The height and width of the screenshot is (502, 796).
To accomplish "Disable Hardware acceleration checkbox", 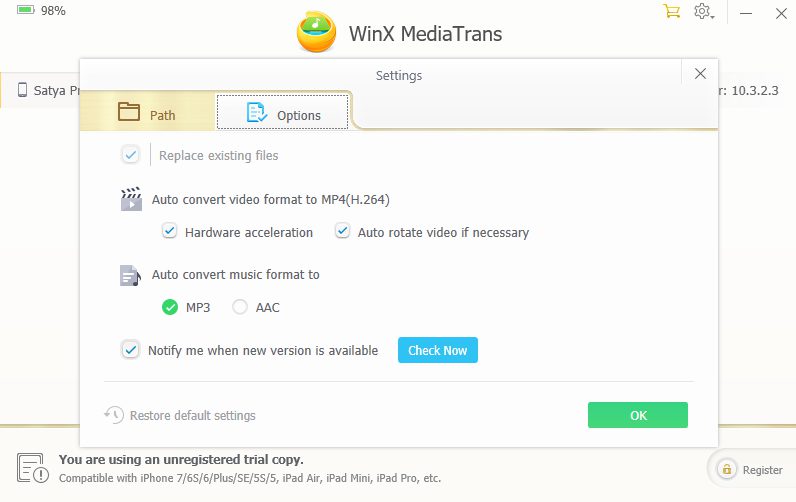I will click(x=169, y=231).
